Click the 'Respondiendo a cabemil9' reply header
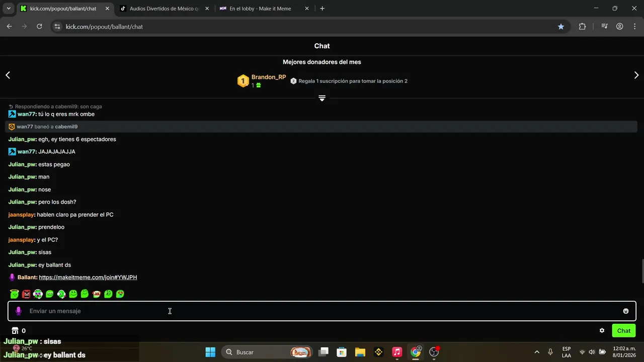Viewport: 644px width, 362px height. (x=55, y=107)
